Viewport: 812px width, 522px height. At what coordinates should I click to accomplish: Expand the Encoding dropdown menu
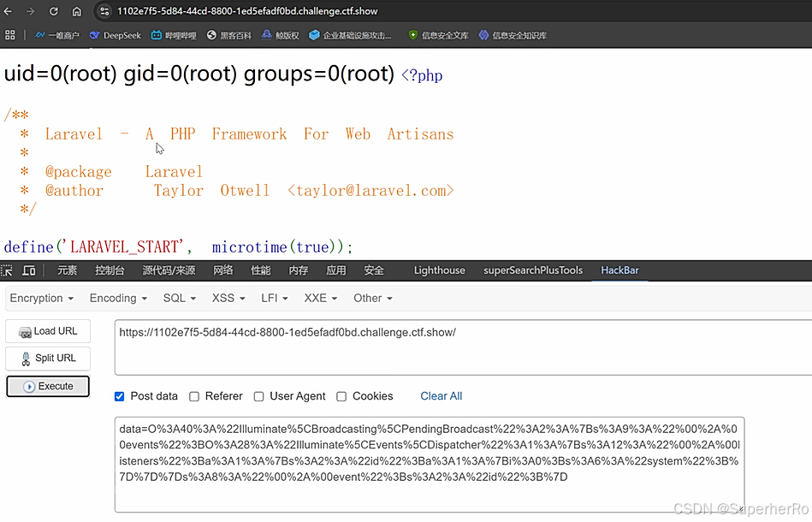(118, 299)
